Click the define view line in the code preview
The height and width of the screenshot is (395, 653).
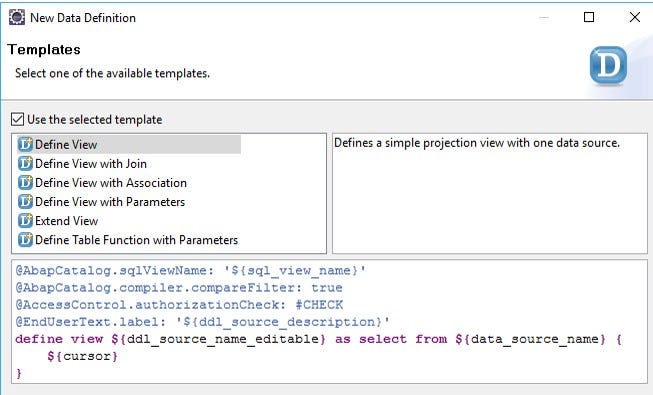point(318,339)
